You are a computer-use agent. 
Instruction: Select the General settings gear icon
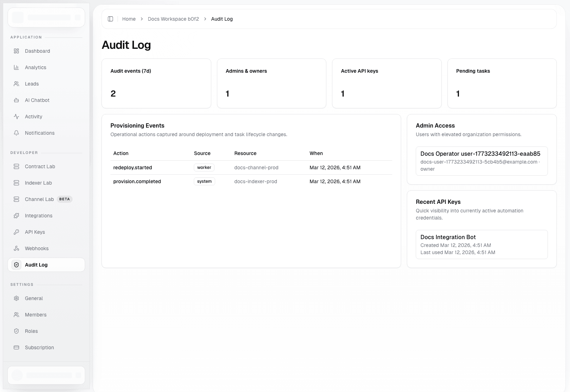pos(16,298)
